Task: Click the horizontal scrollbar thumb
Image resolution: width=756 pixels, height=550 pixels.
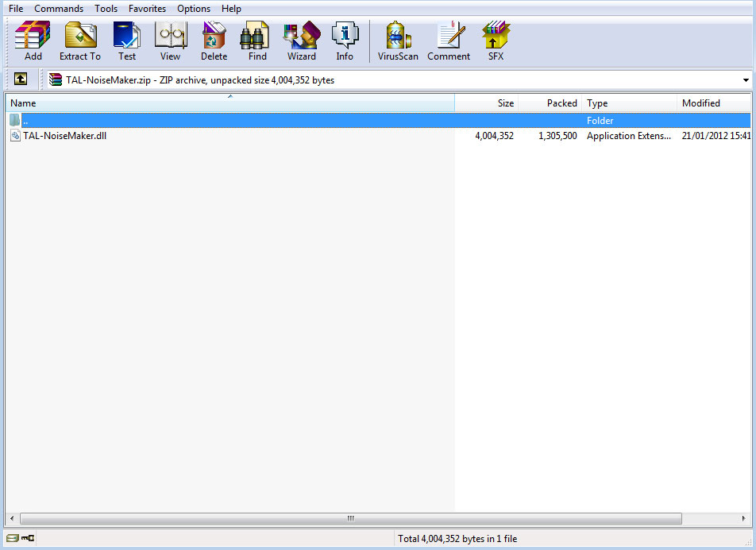Action: (351, 518)
